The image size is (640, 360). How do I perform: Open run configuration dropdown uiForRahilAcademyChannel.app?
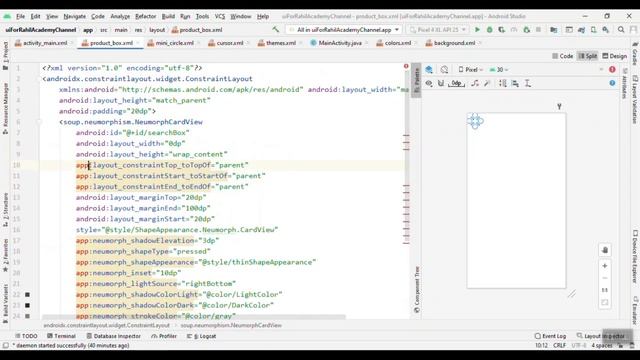344,30
